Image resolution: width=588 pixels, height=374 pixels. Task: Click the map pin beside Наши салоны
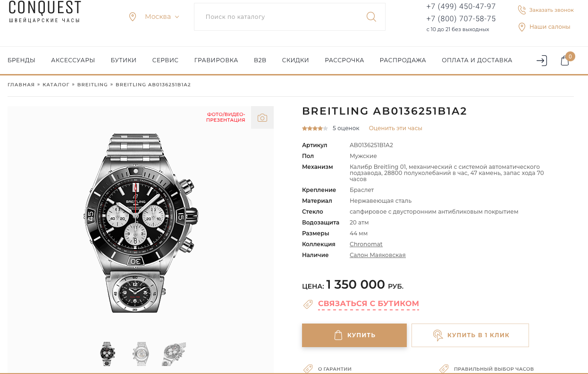[521, 27]
